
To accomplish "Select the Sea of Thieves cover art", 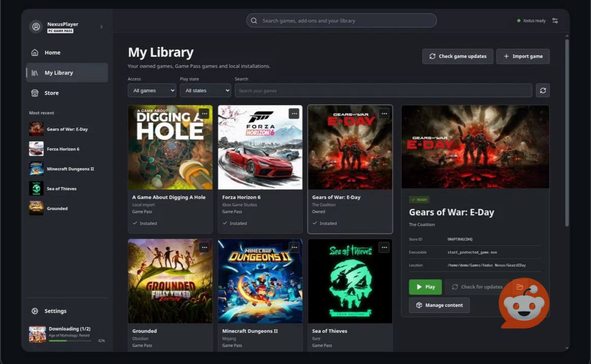I will [x=350, y=281].
